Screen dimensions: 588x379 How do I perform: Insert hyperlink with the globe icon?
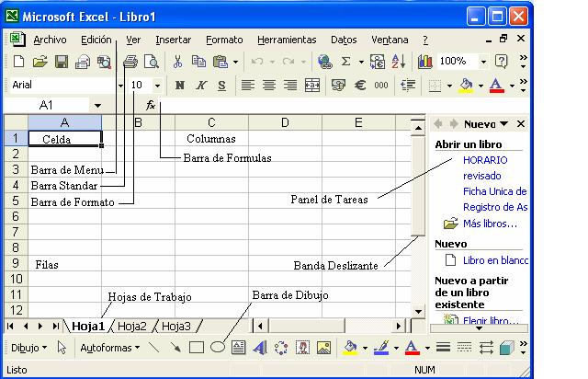[324, 62]
